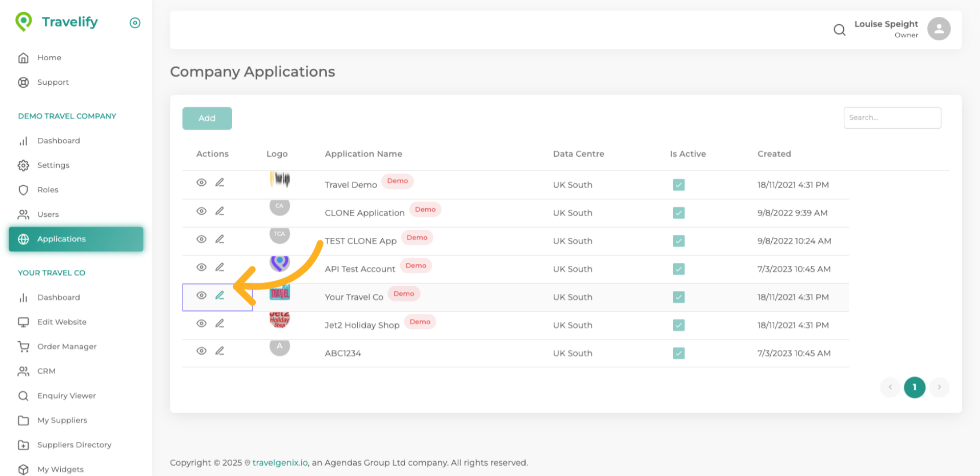Viewport: 980px width, 476px height.
Task: Open the Suppliers Directory folder icon
Action: (x=23, y=444)
